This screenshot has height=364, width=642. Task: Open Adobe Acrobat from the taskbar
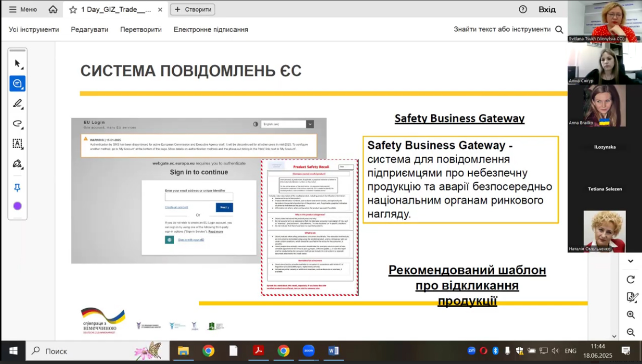pos(258,351)
